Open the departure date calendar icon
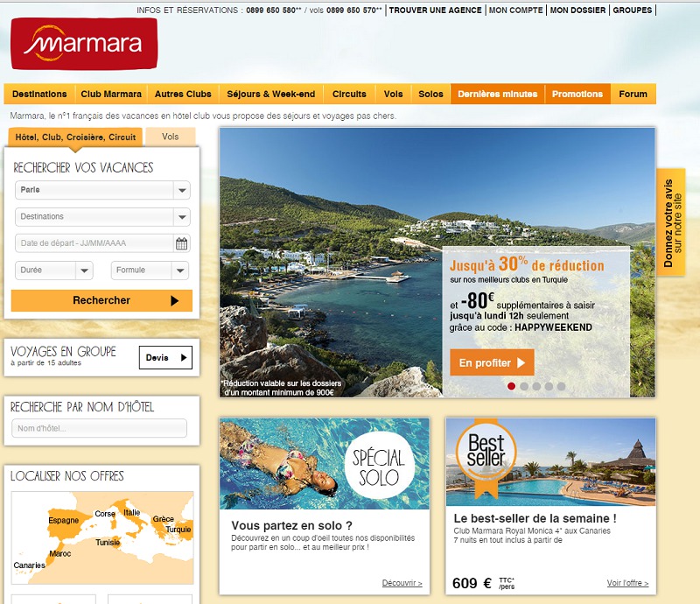 tap(182, 244)
